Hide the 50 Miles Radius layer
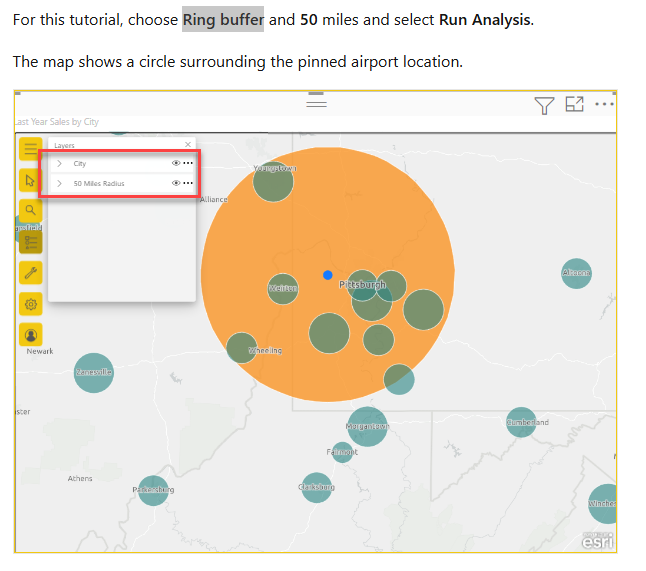The height and width of the screenshot is (571, 646). coord(176,183)
